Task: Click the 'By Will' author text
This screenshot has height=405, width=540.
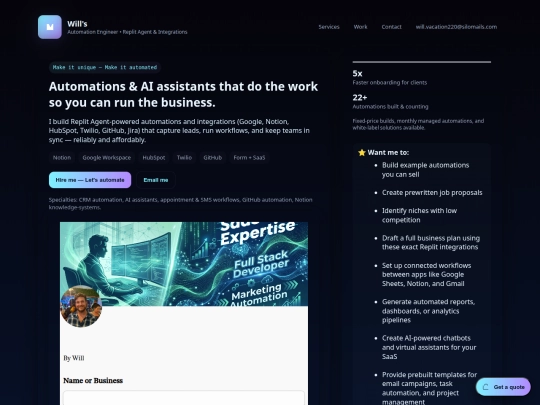Action: 74,358
